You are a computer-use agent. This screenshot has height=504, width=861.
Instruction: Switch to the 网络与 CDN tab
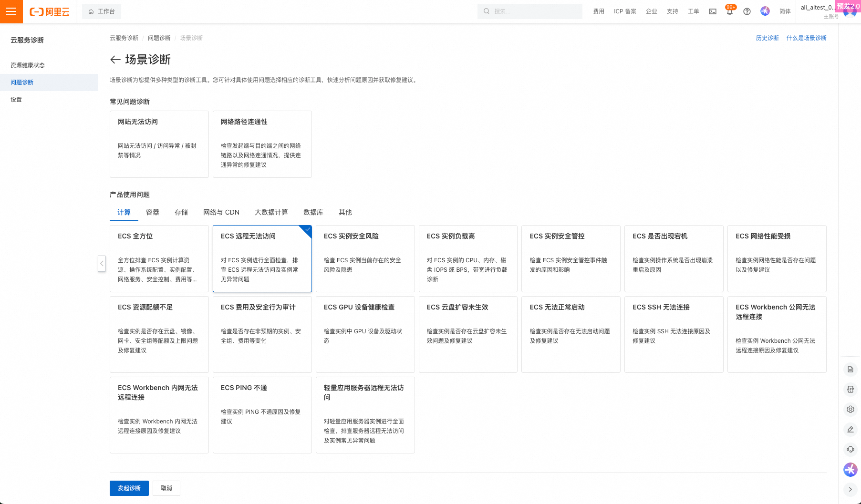click(221, 212)
